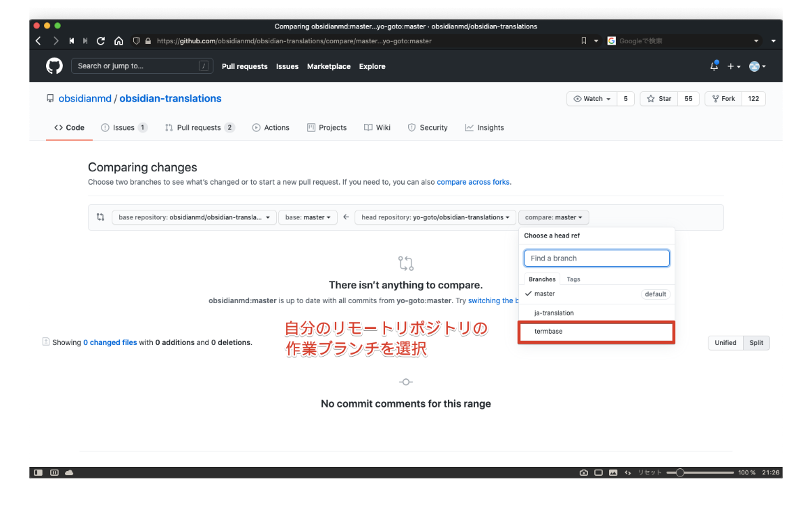Click the rewind history icon

72,41
